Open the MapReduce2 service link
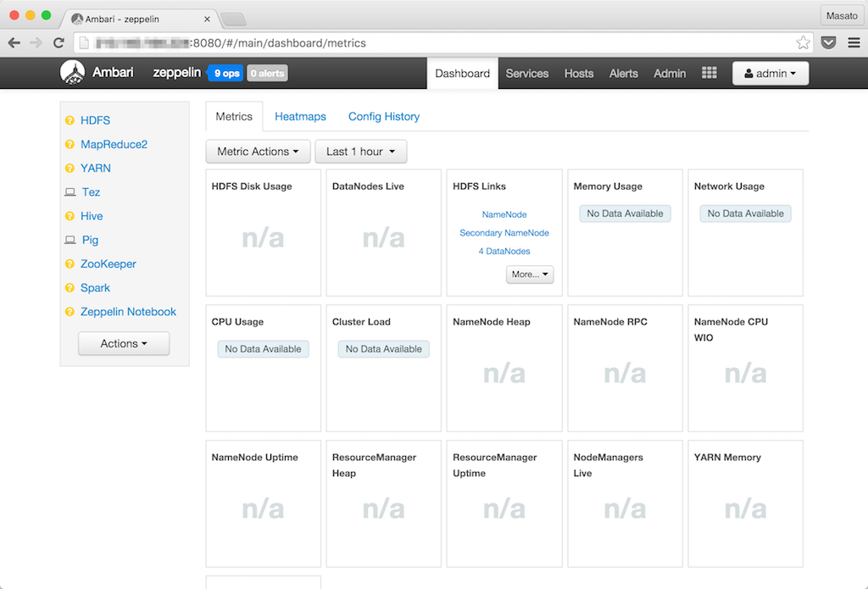 click(114, 144)
